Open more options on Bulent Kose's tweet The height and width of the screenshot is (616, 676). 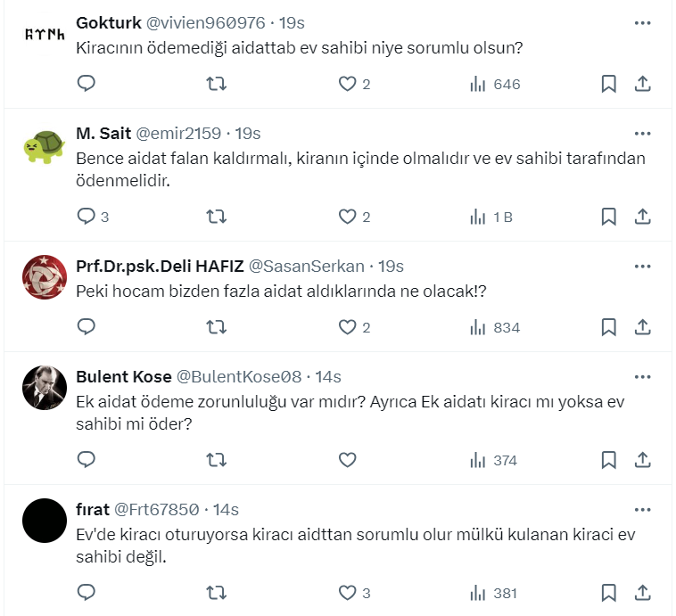click(642, 376)
